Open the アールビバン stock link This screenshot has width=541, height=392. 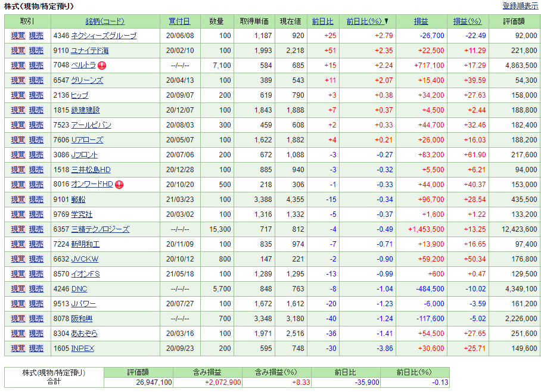coord(91,125)
